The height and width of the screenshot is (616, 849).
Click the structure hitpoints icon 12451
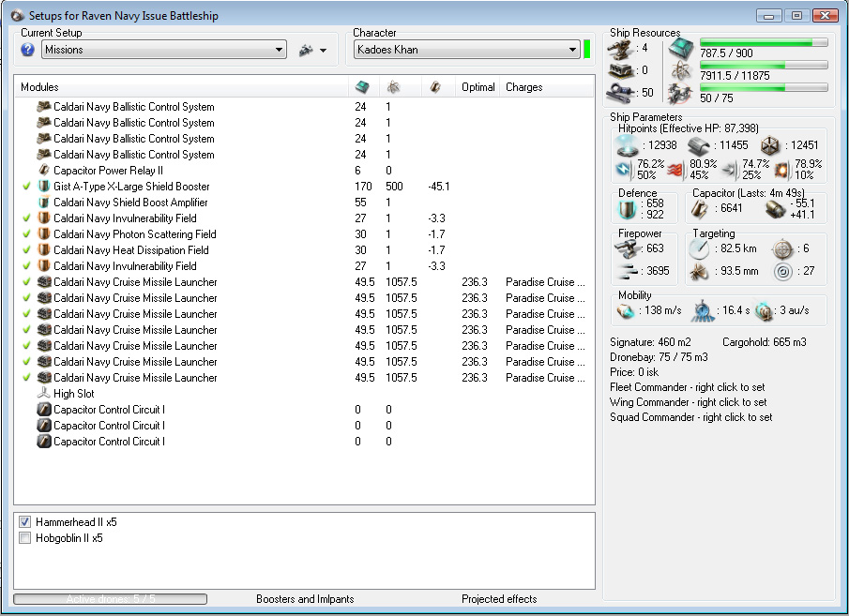pos(770,145)
